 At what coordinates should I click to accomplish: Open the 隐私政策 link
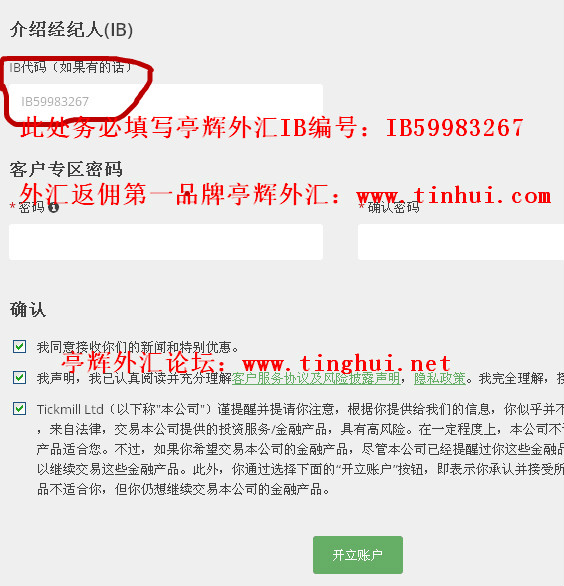tap(440, 379)
